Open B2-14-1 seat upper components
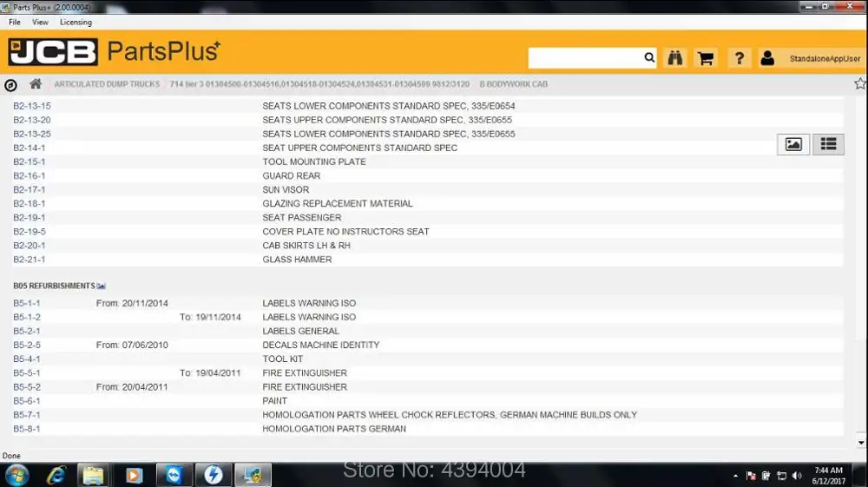Image resolution: width=868 pixels, height=487 pixels. coord(30,148)
